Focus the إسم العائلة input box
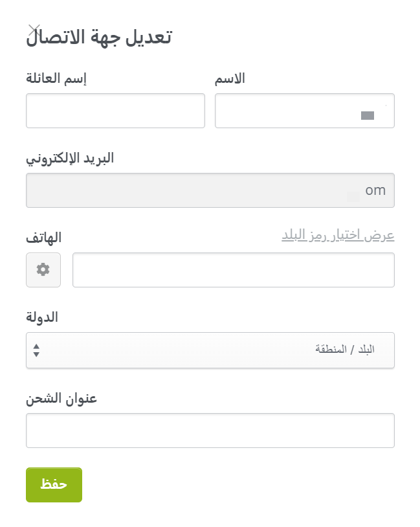420x527 pixels. [115, 111]
